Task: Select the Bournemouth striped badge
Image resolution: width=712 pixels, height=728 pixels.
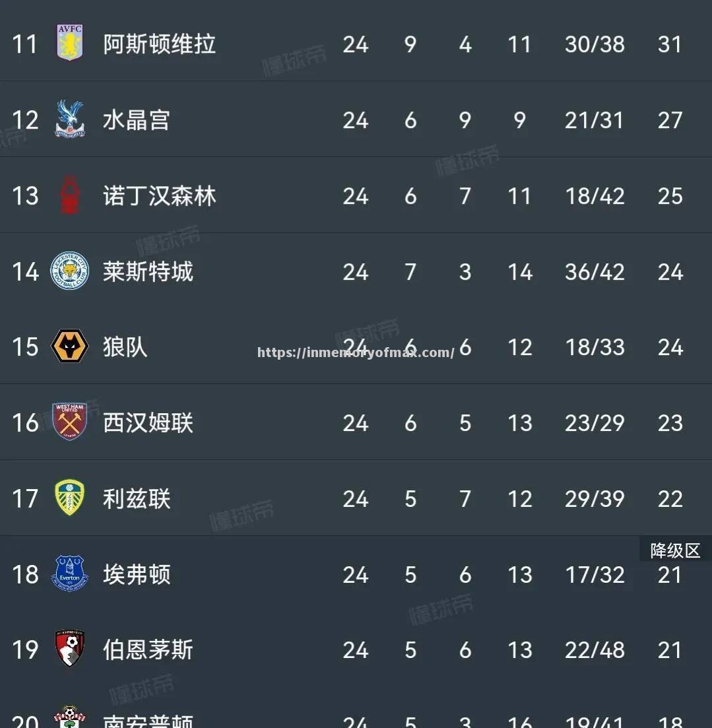Action: [69, 650]
